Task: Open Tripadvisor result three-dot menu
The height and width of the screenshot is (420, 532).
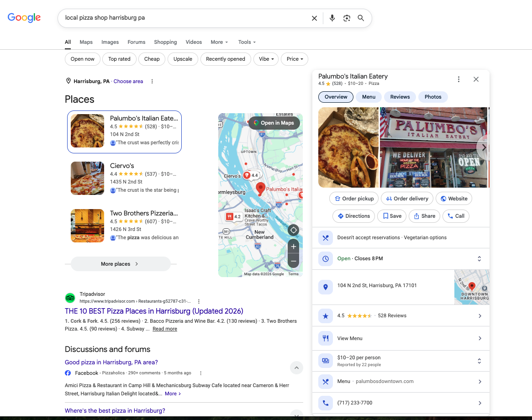Action: pos(199,301)
